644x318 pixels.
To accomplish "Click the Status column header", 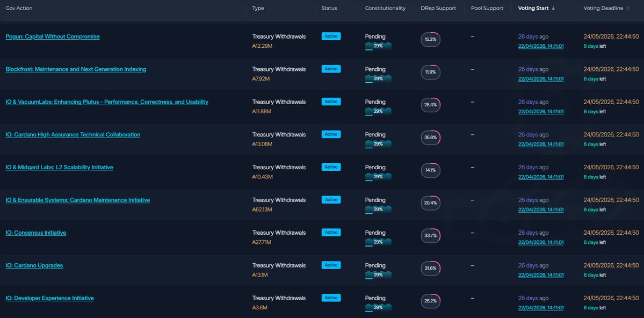I will point(329,8).
